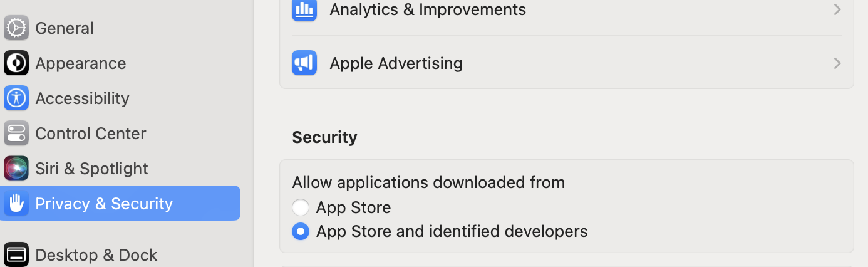Click the Control Center icon
Screen dimensions: 868x267
click(16, 133)
